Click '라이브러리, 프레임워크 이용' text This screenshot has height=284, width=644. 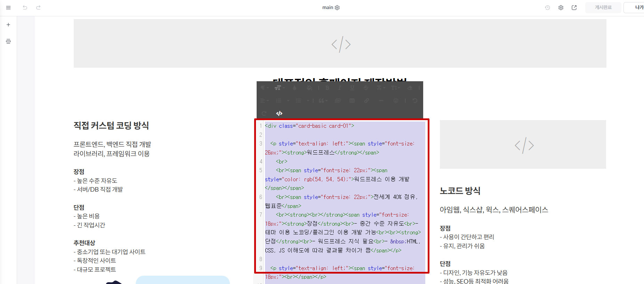tap(112, 153)
